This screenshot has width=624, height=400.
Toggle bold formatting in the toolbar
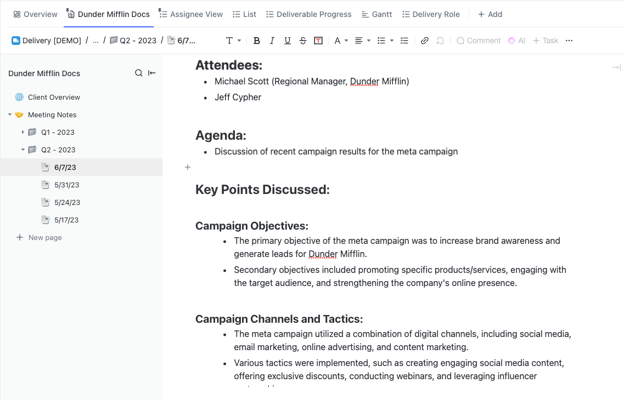tap(257, 41)
